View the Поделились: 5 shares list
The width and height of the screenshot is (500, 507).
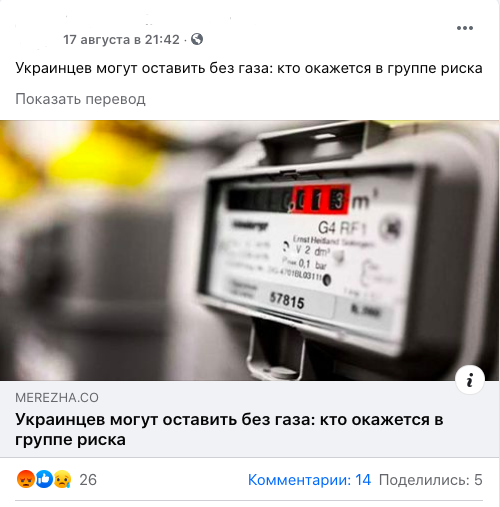tap(431, 480)
